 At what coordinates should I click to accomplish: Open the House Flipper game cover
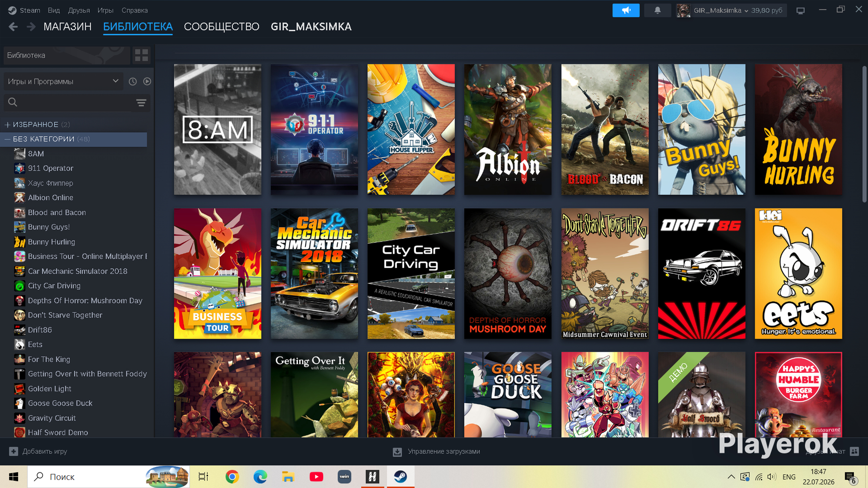pos(411,129)
